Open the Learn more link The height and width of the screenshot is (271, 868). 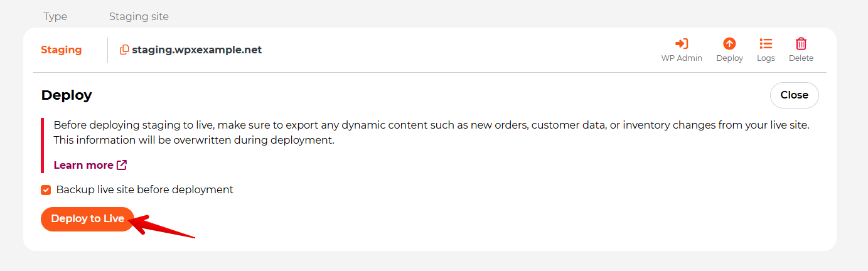point(83,165)
